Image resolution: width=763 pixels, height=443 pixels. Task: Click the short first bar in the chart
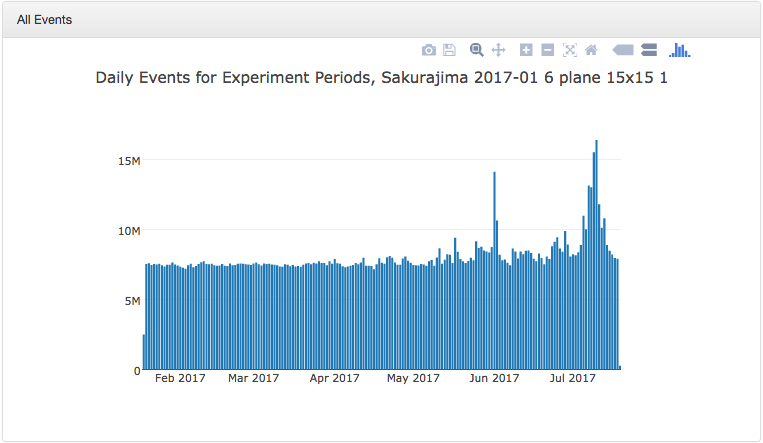[144, 352]
